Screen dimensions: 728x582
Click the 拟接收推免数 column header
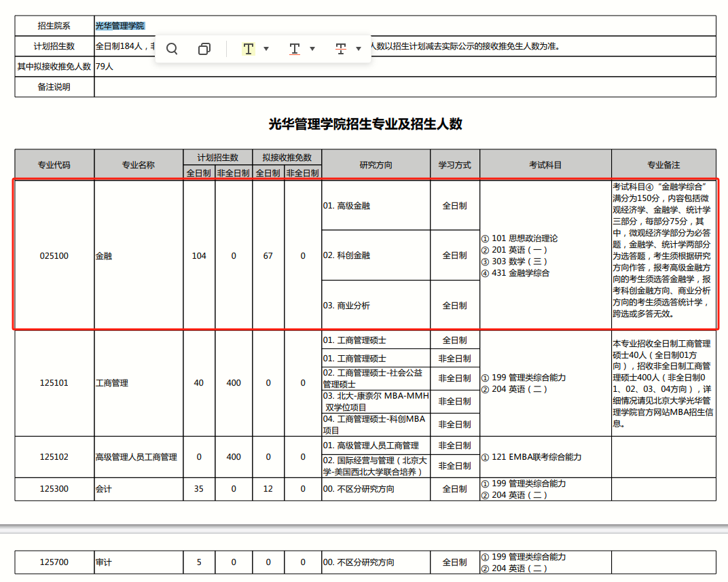click(287, 158)
